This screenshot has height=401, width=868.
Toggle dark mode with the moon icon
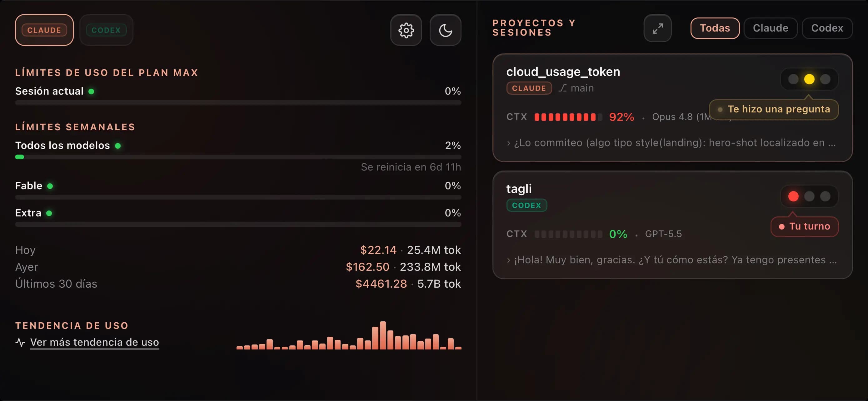(446, 30)
